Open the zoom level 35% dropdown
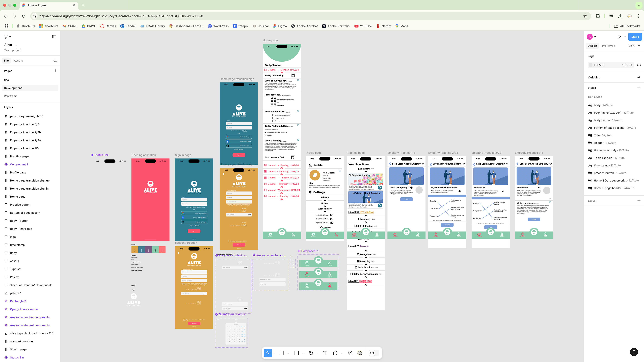Viewport: 644px width, 362px height. [x=634, y=46]
